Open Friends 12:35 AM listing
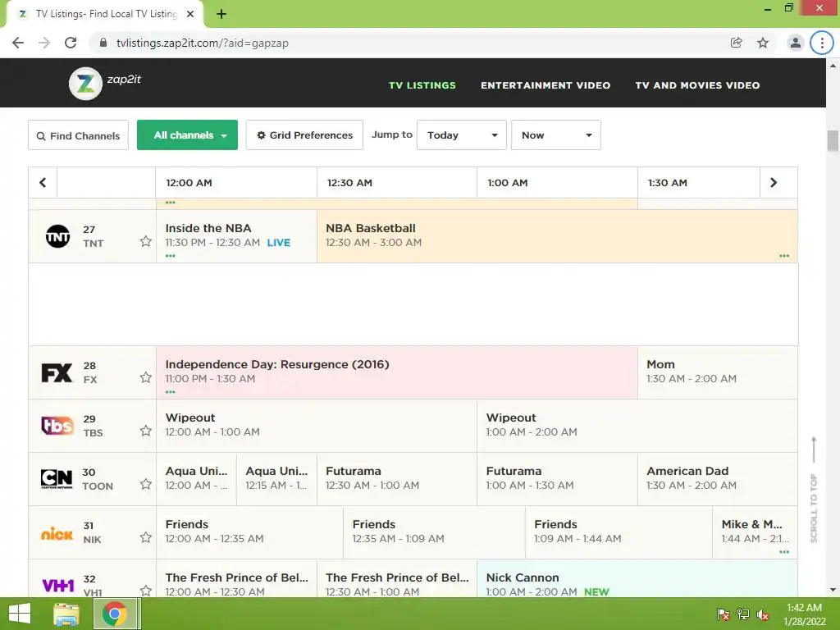Image resolution: width=840 pixels, height=630 pixels. coord(434,532)
